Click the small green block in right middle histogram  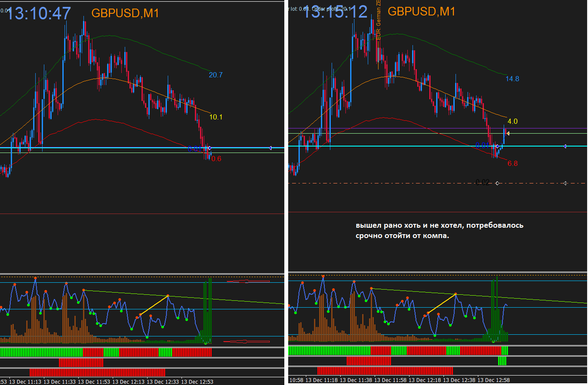502,361
